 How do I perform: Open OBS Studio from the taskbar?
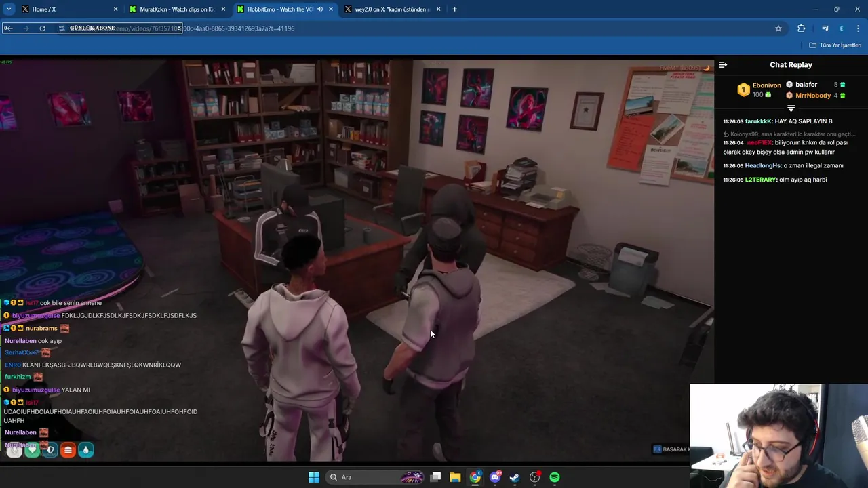tap(535, 477)
